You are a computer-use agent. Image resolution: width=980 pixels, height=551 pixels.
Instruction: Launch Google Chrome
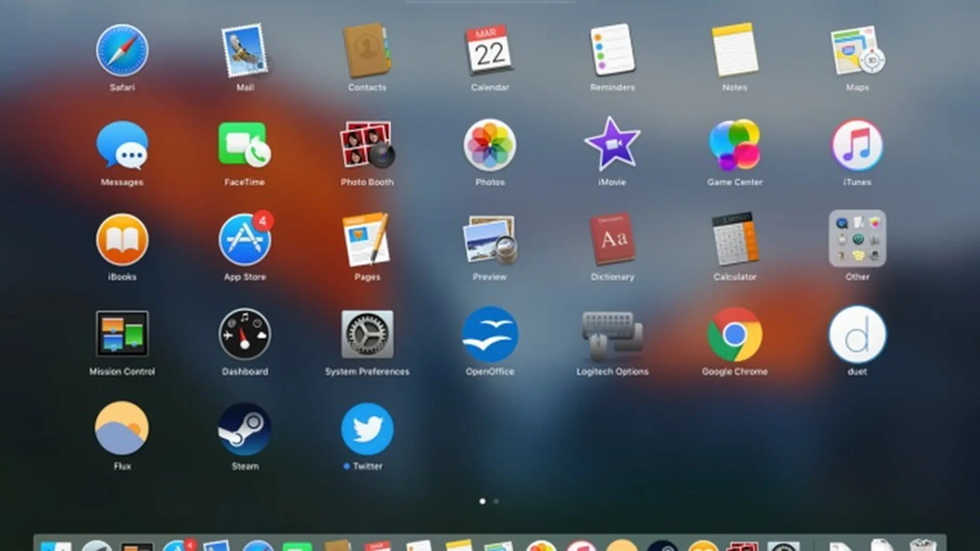pos(734,334)
